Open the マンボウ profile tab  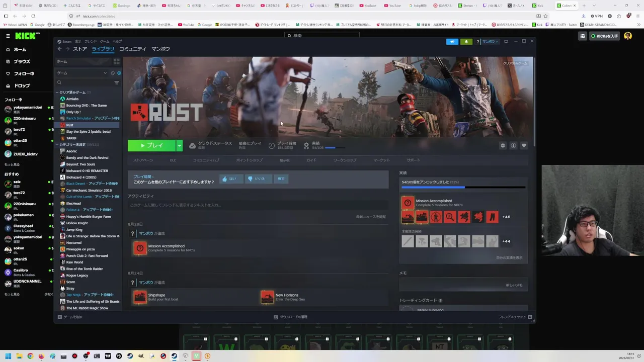[x=161, y=49]
